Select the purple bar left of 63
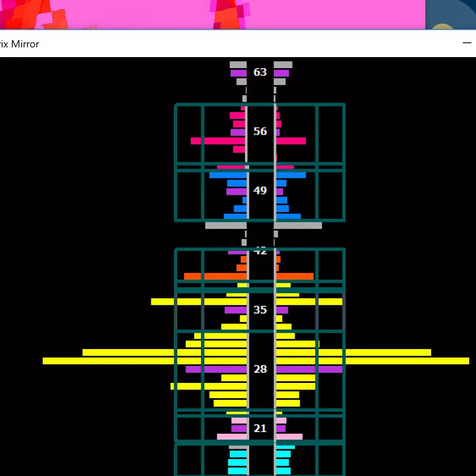The height and width of the screenshot is (476, 476). pyautogui.click(x=239, y=73)
